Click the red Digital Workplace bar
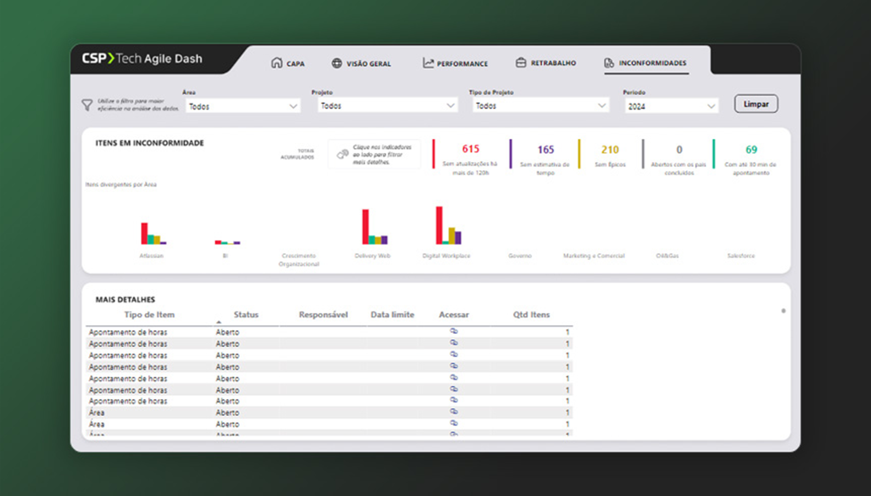Image resolution: width=871 pixels, height=496 pixels. click(440, 225)
